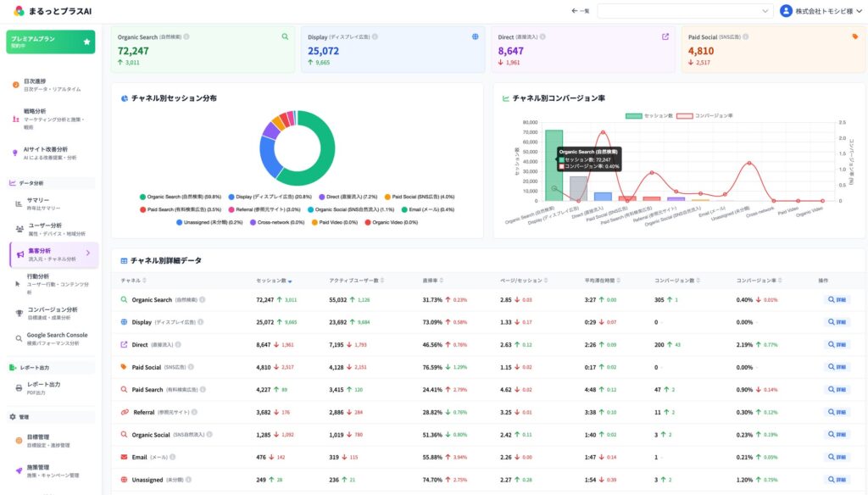Click the 詳細 button for Organic Search row

coord(837,298)
